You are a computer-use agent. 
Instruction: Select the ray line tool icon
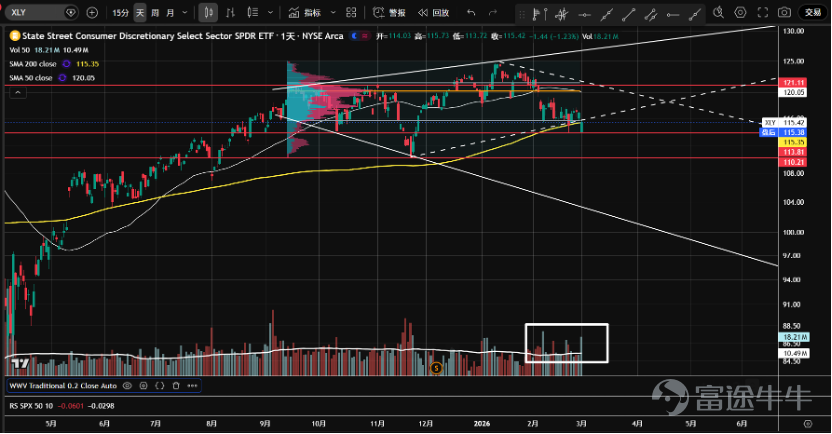point(695,14)
